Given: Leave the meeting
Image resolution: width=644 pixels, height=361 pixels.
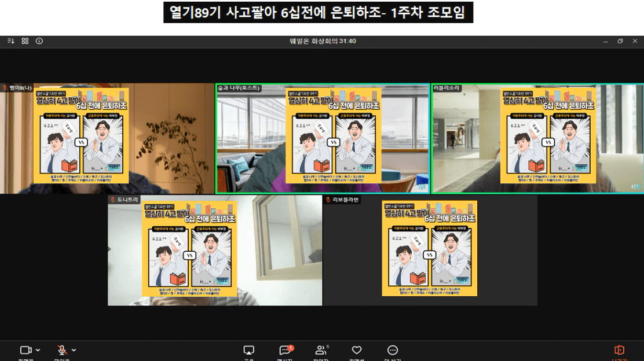Looking at the screenshot, I should click(619, 350).
